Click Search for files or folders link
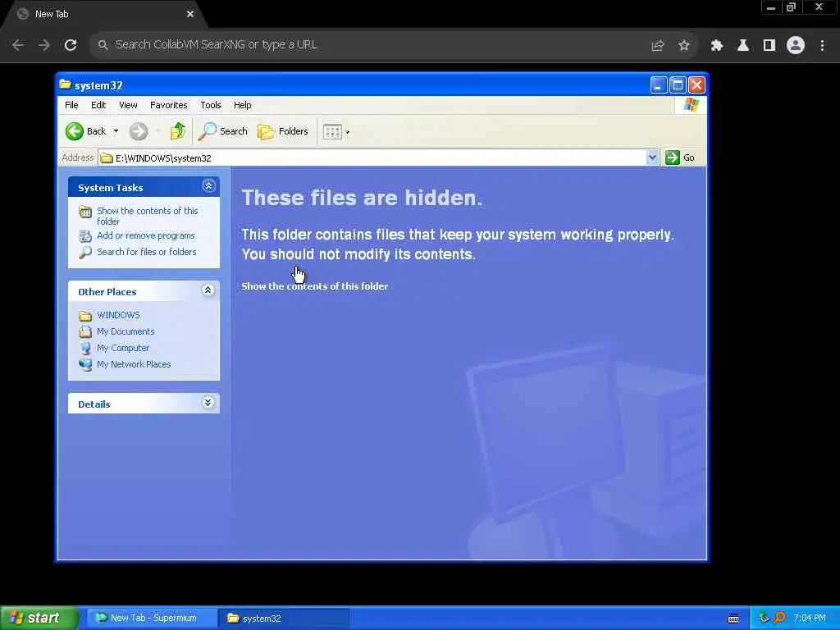This screenshot has height=630, width=840. (x=146, y=252)
